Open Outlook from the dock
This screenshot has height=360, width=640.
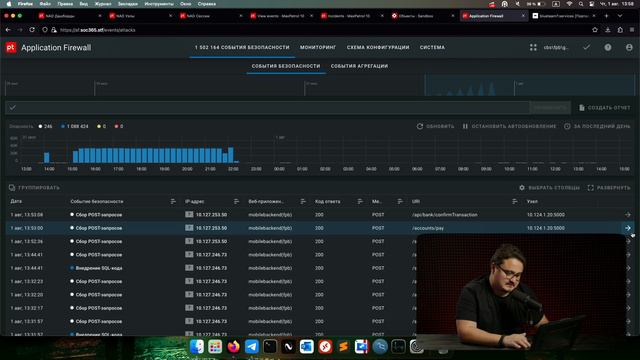307,347
